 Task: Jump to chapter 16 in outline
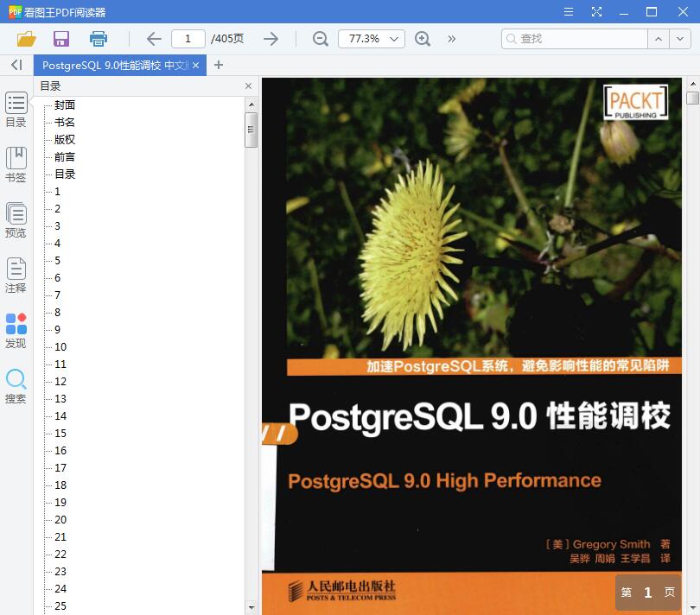click(60, 451)
